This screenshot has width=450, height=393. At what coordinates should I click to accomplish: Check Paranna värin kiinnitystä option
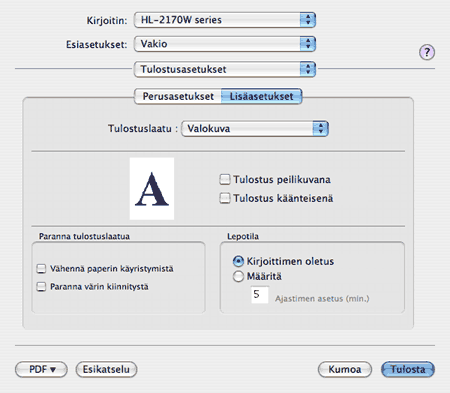[41, 287]
